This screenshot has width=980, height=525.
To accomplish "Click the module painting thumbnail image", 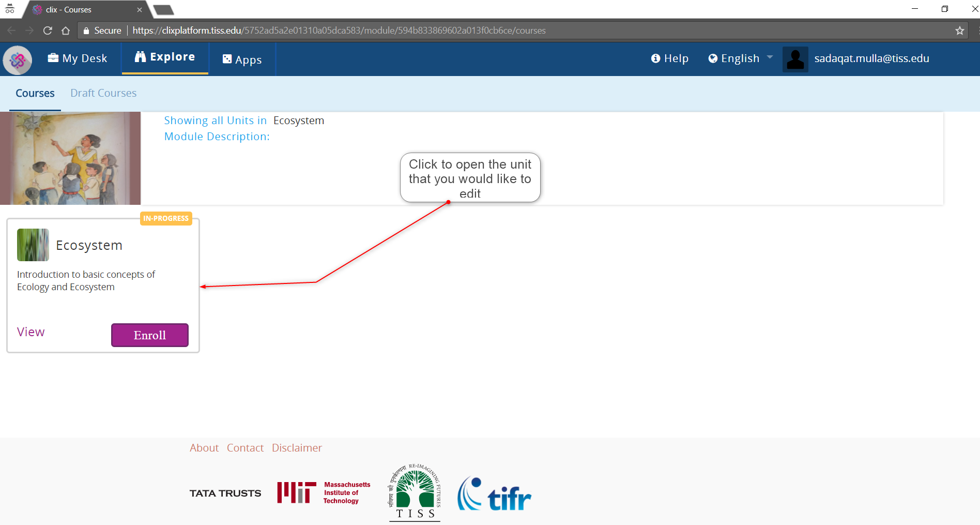I will [x=70, y=158].
